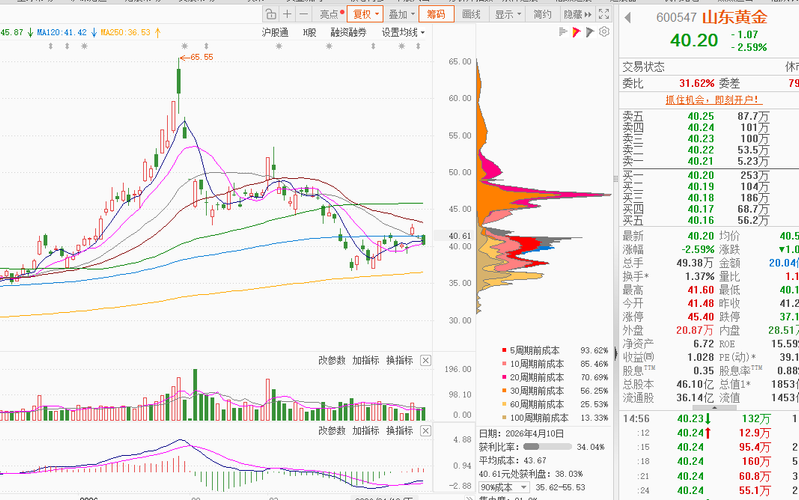
Task: Click stock code 600547
Action: point(676,18)
